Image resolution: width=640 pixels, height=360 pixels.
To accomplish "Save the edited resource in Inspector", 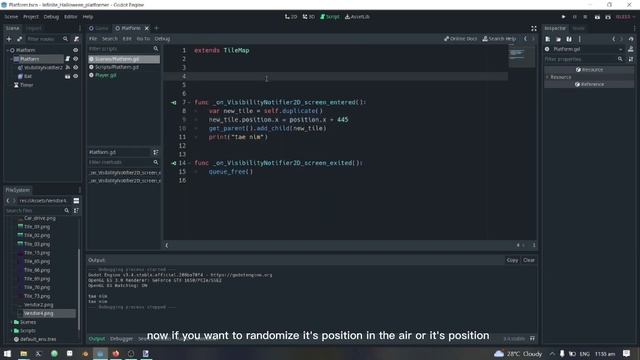I will (569, 39).
